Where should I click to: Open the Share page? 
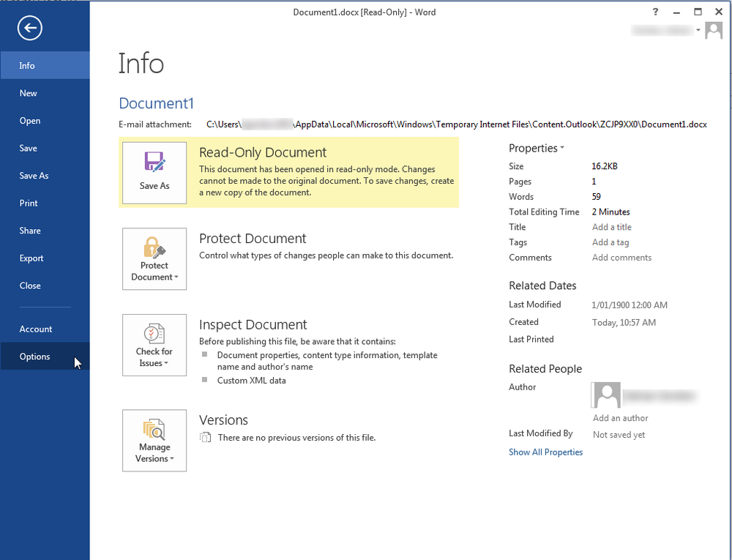click(x=45, y=231)
